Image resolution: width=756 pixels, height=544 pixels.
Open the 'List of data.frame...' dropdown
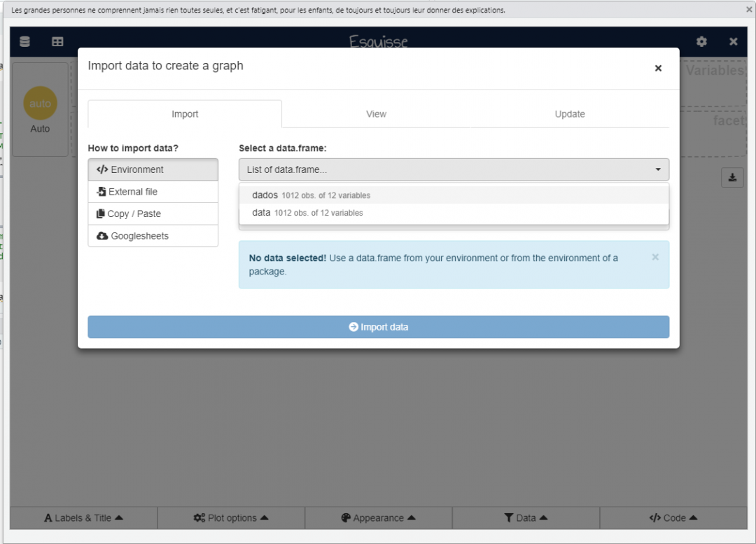454,169
